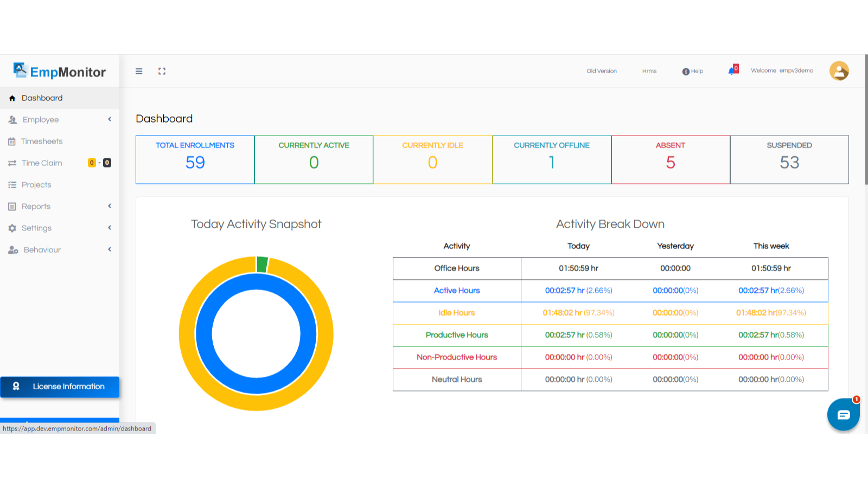Click the Settings gear icon
868x488 pixels.
pyautogui.click(x=12, y=228)
